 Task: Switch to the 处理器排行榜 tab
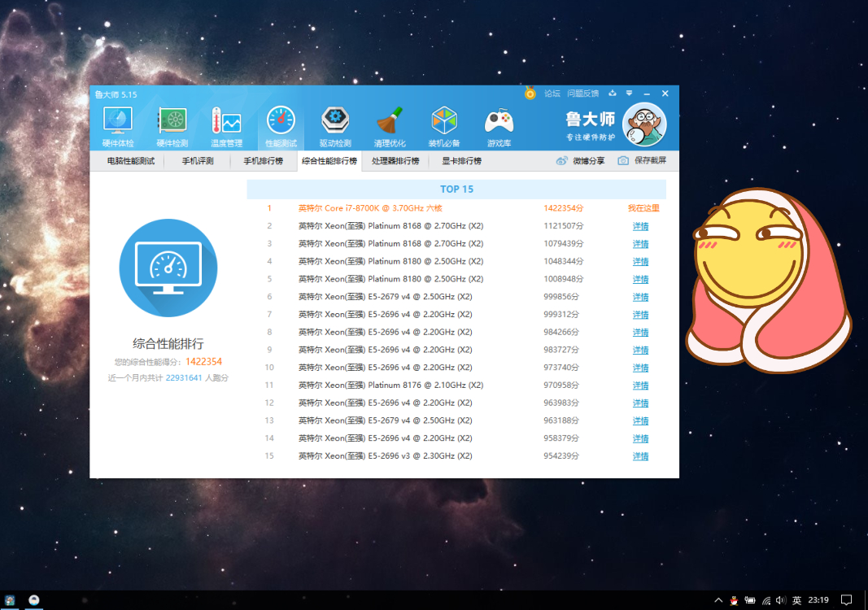tap(395, 161)
